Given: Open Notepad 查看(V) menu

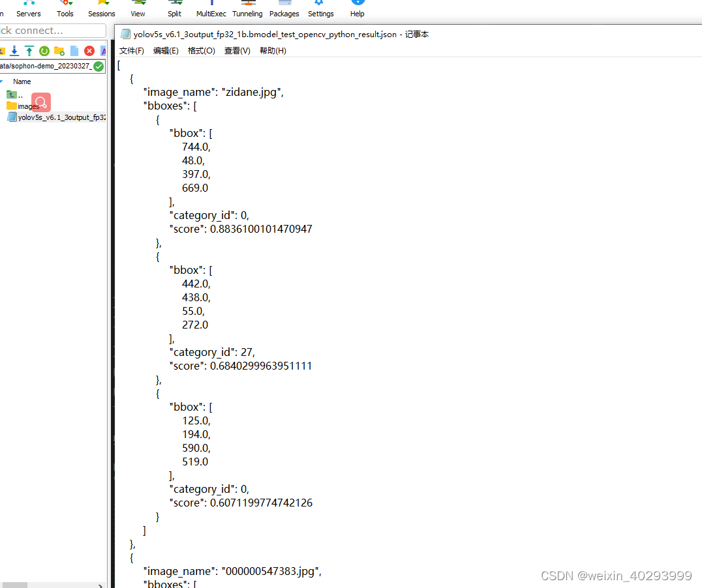Looking at the screenshot, I should (x=237, y=51).
